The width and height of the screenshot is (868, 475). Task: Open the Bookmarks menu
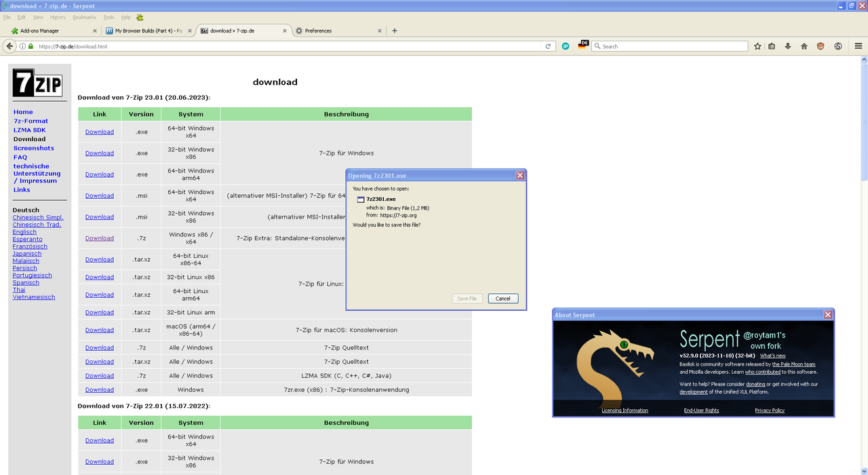(x=84, y=17)
